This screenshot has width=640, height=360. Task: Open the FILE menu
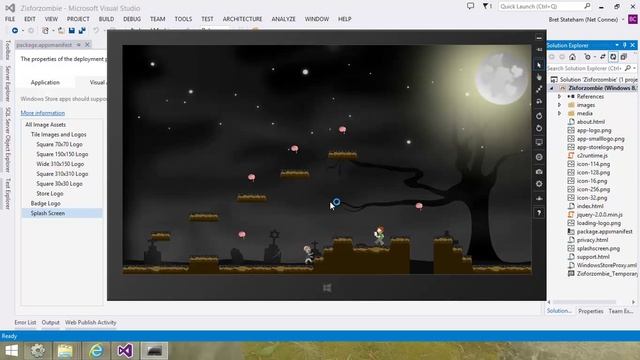10,19
